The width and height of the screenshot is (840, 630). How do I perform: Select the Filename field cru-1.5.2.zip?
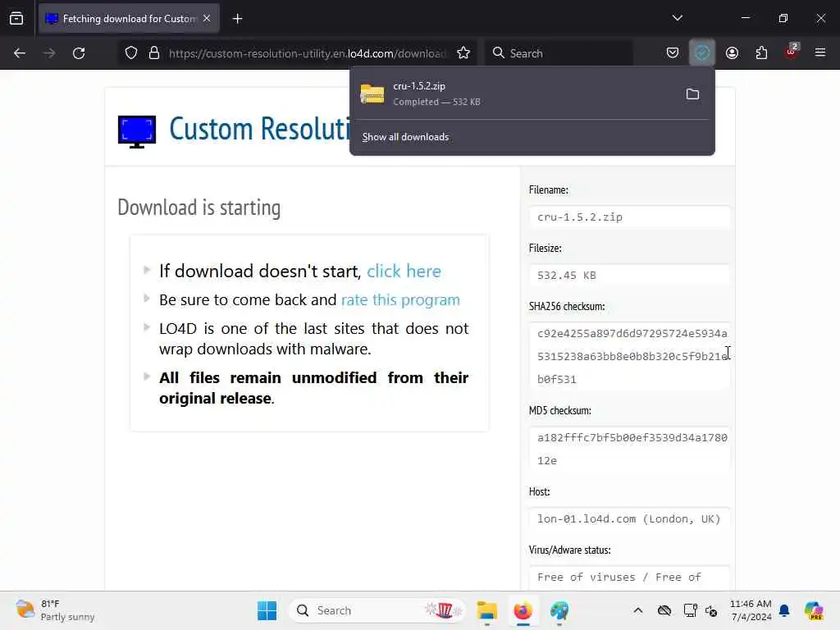[x=629, y=217]
